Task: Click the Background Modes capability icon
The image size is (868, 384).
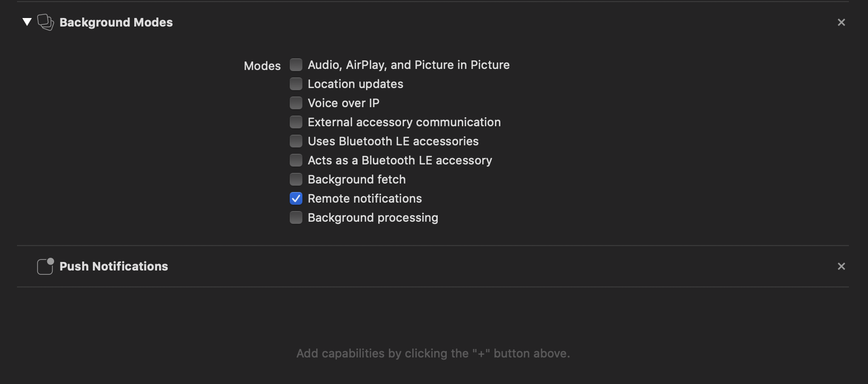Action: (46, 22)
